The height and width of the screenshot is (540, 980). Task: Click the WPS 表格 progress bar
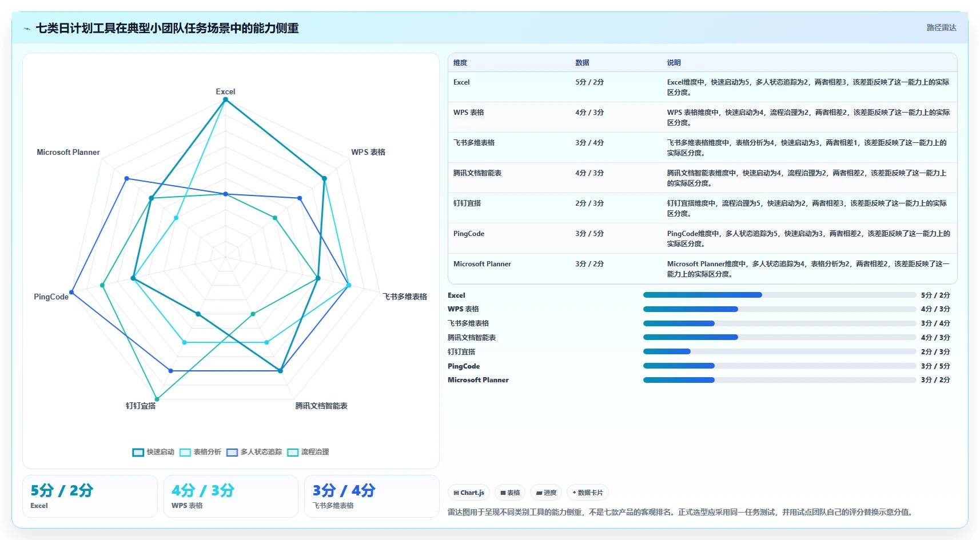779,309
